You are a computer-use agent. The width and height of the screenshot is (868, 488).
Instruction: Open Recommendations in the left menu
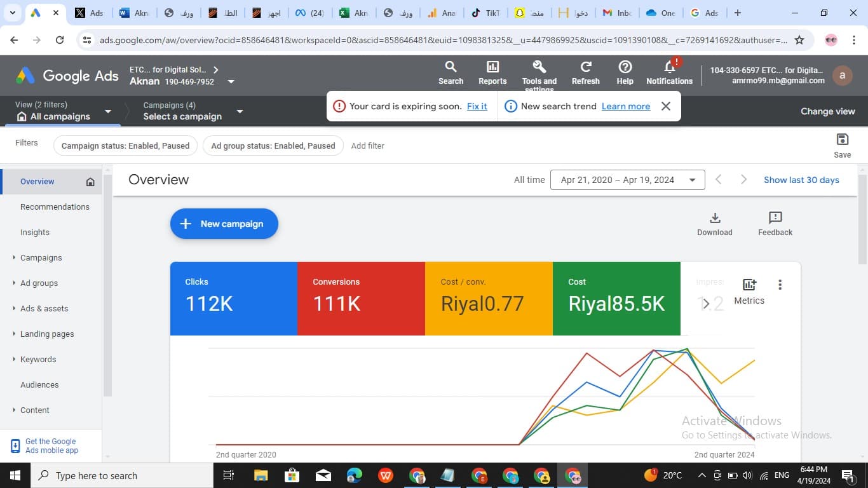coord(55,207)
